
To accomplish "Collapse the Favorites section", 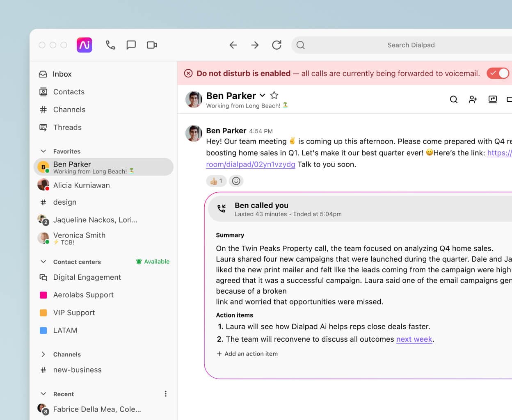I will tap(43, 151).
